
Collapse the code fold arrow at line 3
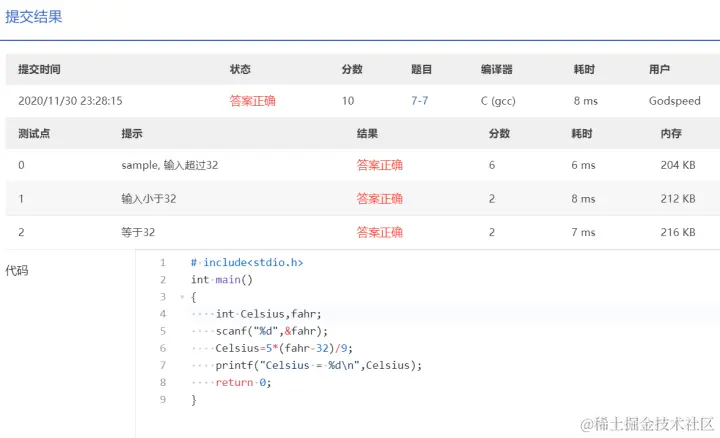click(181, 297)
